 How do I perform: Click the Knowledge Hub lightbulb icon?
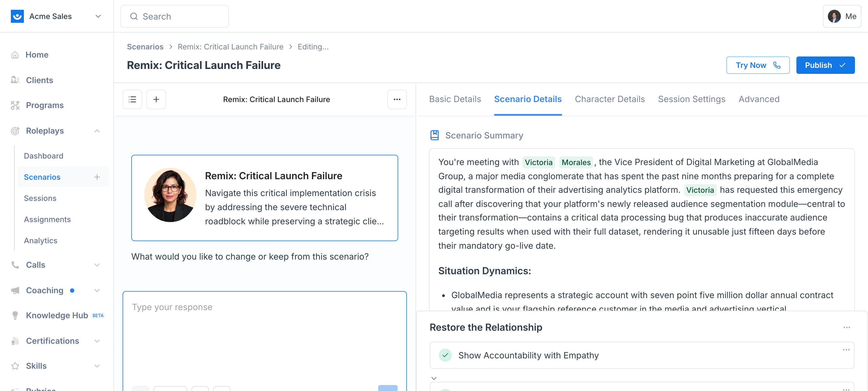click(x=15, y=316)
